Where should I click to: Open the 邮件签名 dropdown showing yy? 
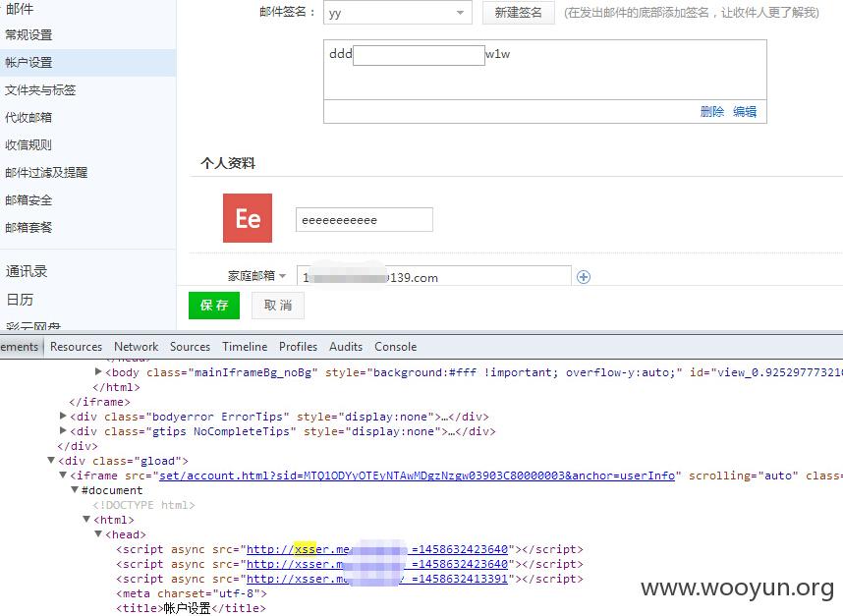[x=397, y=13]
